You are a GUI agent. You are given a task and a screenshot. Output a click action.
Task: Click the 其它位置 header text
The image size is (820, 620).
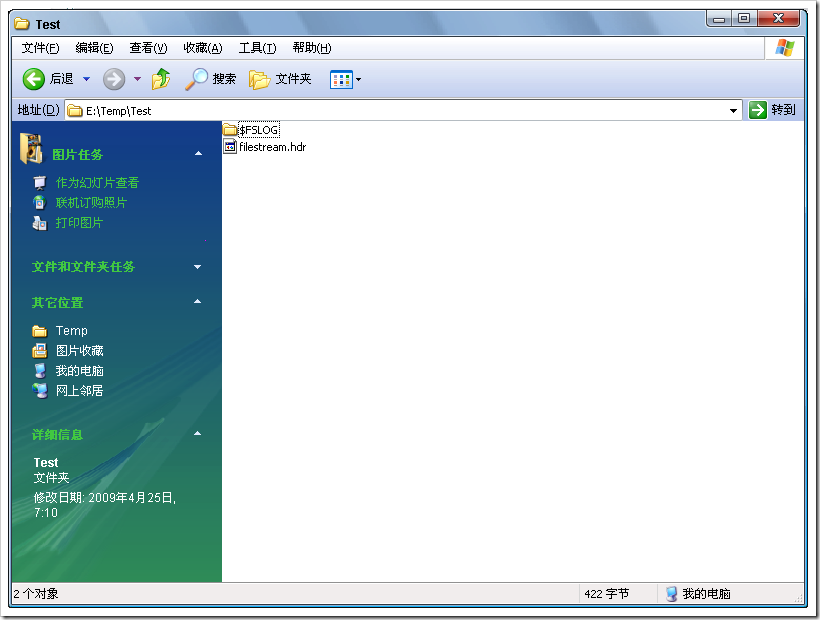tap(58, 302)
